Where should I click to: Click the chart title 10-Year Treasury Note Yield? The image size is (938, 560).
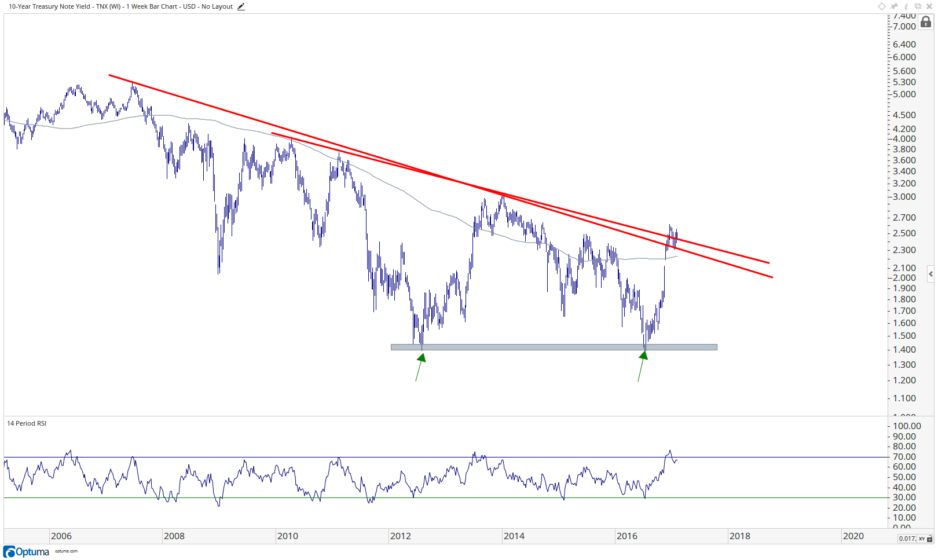[50, 6]
